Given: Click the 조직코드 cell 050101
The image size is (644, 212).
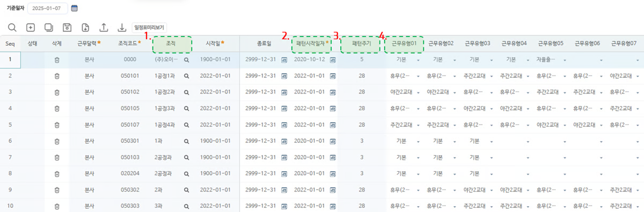Looking at the screenshot, I should coord(130,76).
